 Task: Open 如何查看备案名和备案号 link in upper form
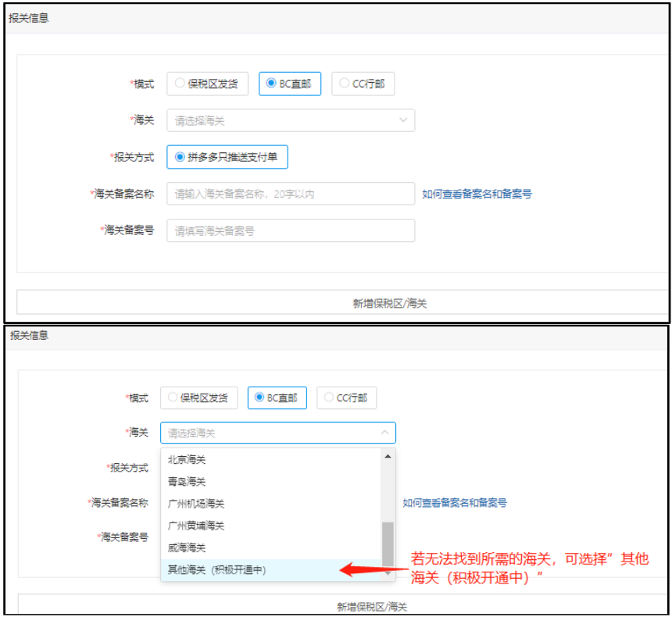point(477,194)
